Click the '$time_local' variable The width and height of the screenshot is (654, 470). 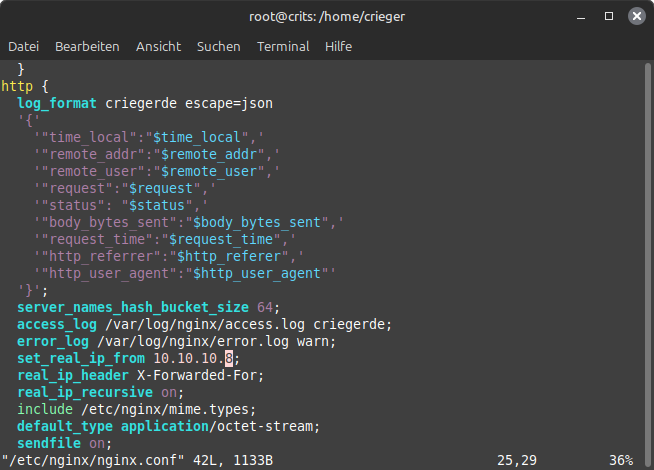tap(197, 137)
